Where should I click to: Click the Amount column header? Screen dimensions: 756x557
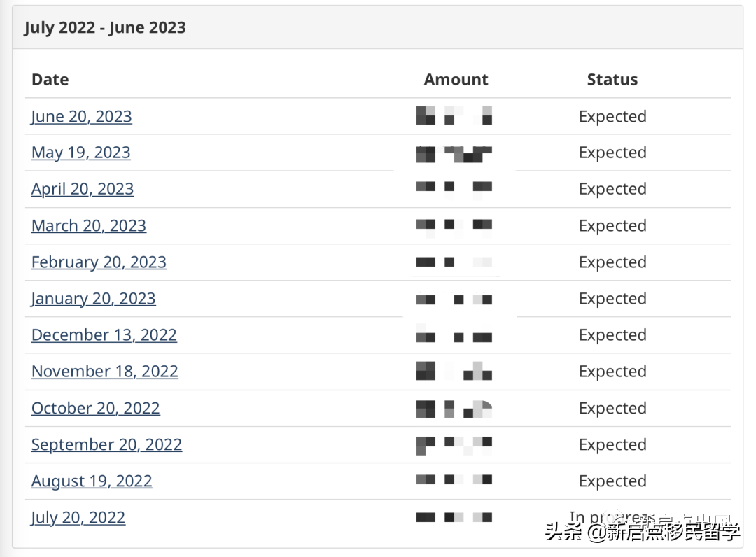click(x=456, y=79)
